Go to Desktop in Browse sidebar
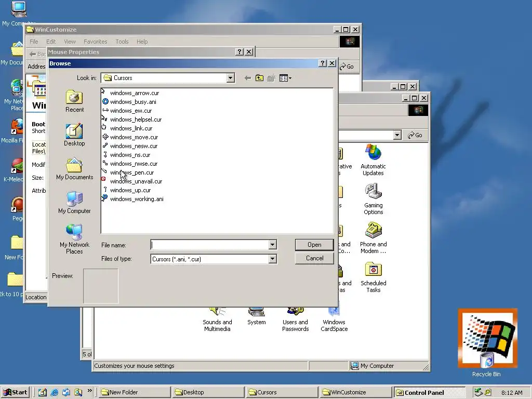The image size is (532, 399). (74, 135)
